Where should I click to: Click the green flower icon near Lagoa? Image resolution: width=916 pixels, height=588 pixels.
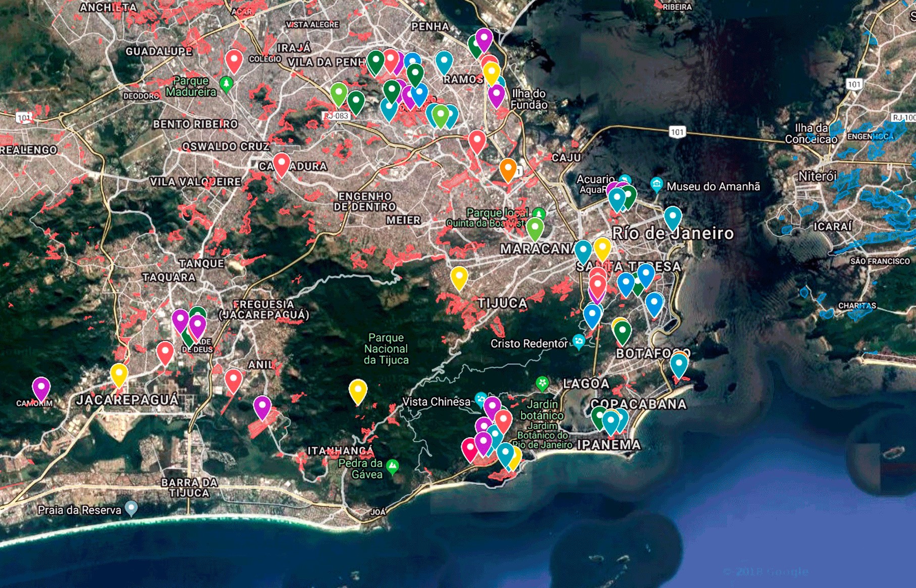coord(542,383)
